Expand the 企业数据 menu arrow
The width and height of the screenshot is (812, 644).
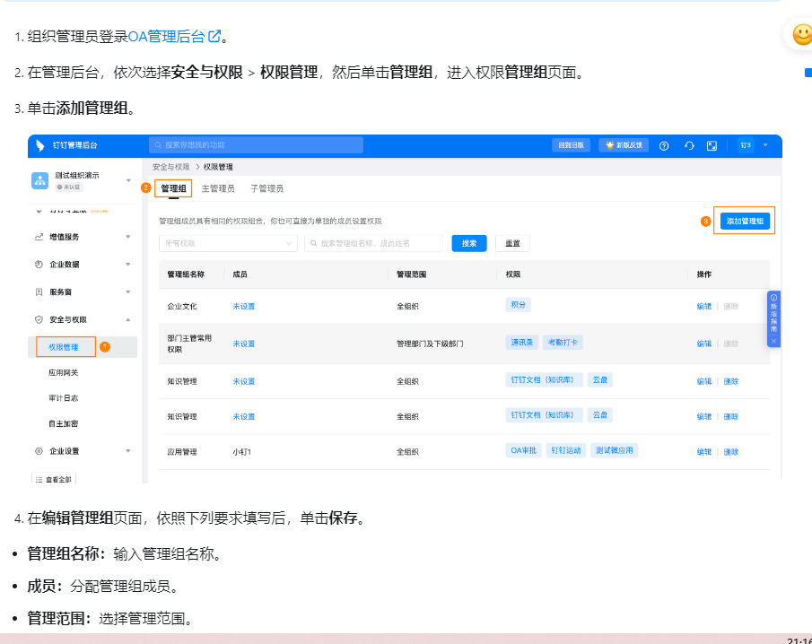(128, 264)
